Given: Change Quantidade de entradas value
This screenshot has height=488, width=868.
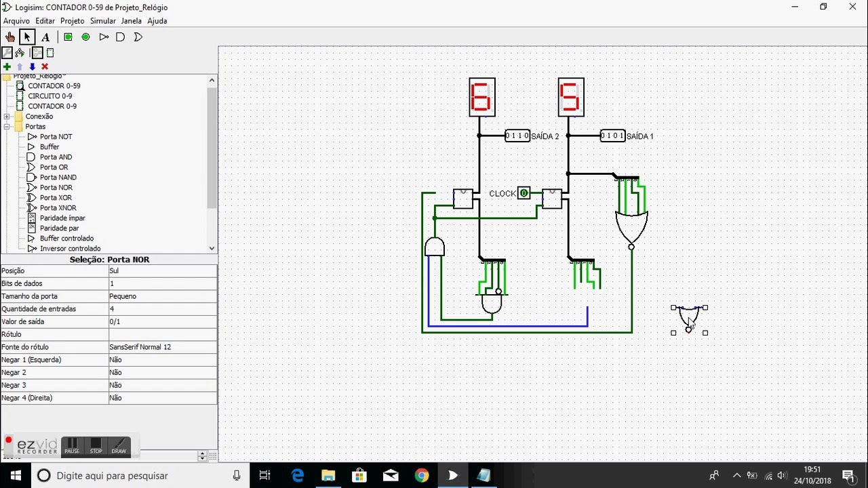Looking at the screenshot, I should (x=163, y=309).
